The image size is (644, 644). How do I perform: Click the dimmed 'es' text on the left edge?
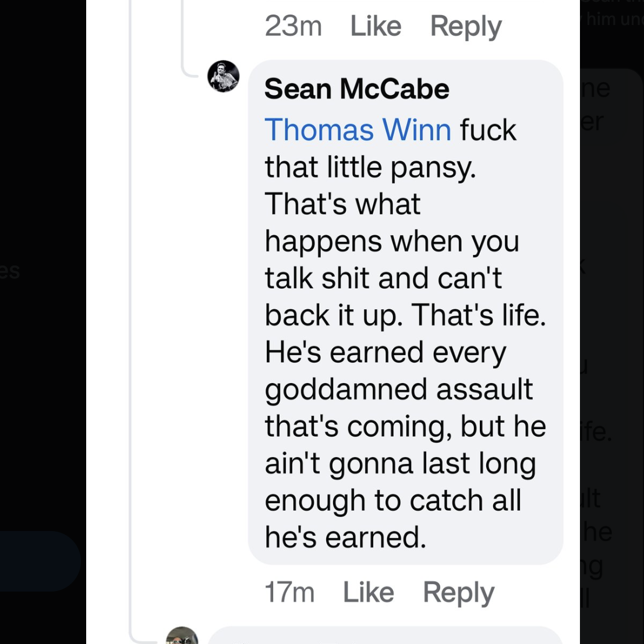click(10, 271)
